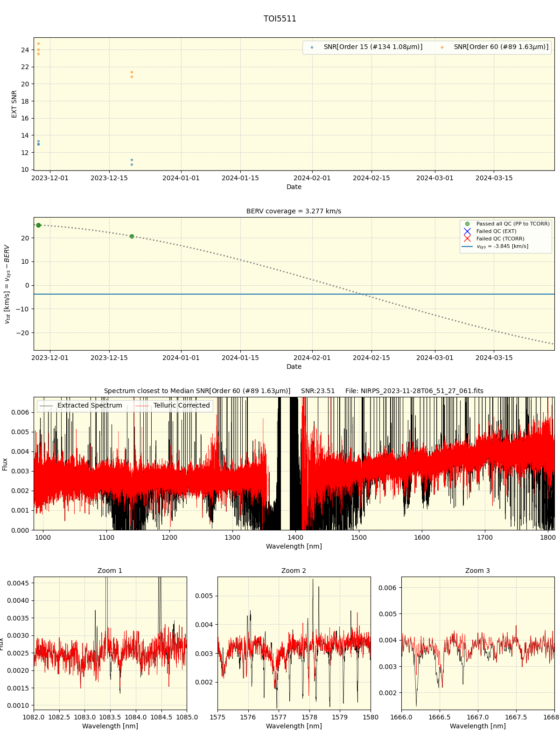Click the Zoom 1 subplot title
560x747 pixels.
click(x=110, y=571)
